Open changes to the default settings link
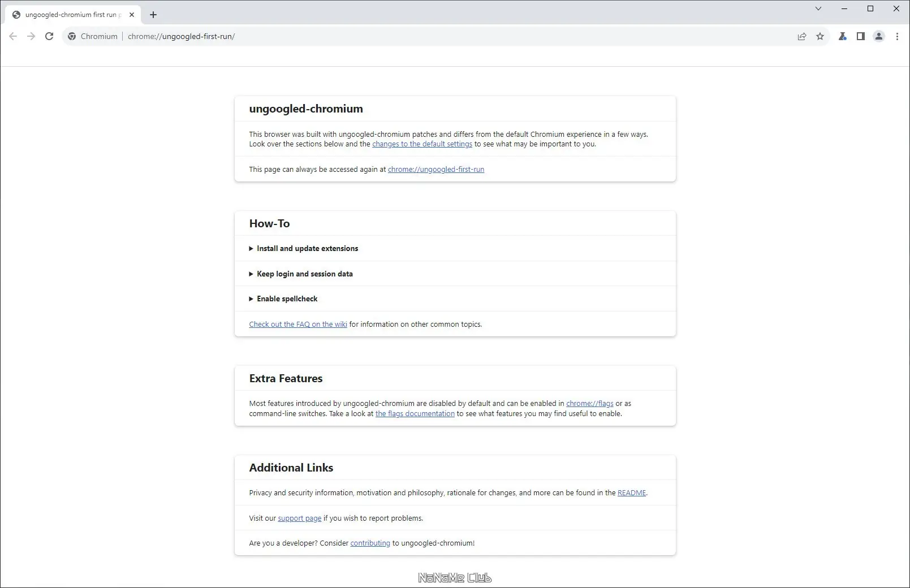 pyautogui.click(x=422, y=144)
